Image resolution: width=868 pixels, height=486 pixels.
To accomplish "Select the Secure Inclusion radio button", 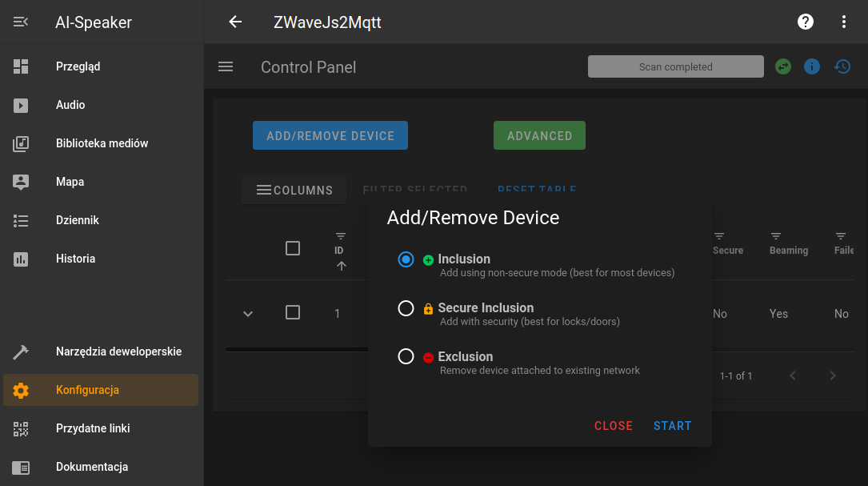I will [x=406, y=308].
